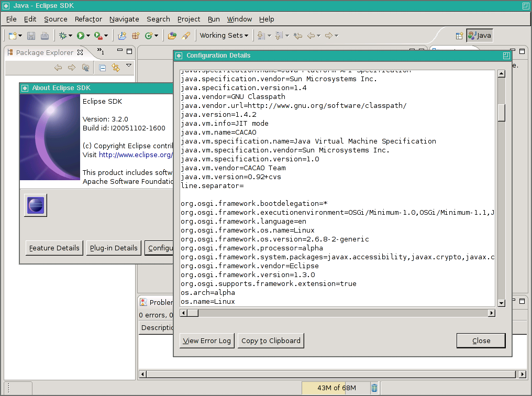
Task: Click the Feature Details button
Action: [54, 248]
